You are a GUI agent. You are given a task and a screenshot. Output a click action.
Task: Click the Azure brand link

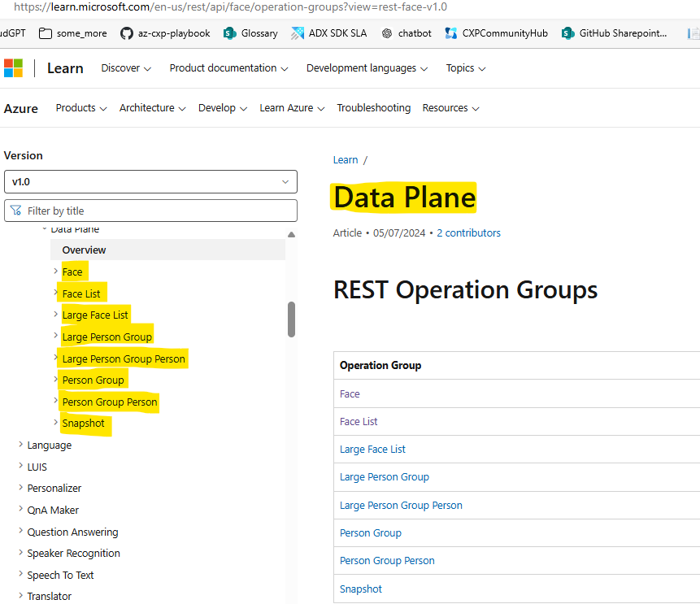[21, 108]
